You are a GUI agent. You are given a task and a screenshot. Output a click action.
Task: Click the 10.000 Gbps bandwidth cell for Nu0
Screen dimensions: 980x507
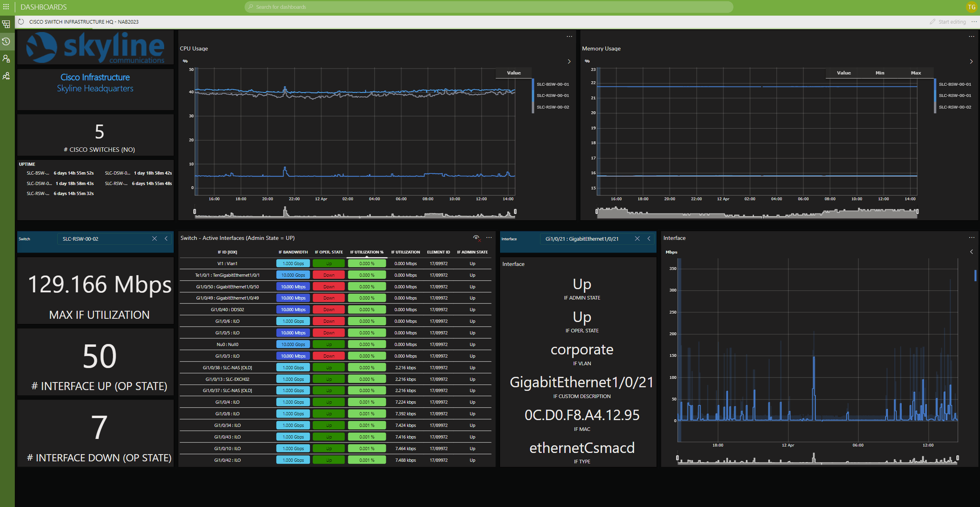(293, 344)
